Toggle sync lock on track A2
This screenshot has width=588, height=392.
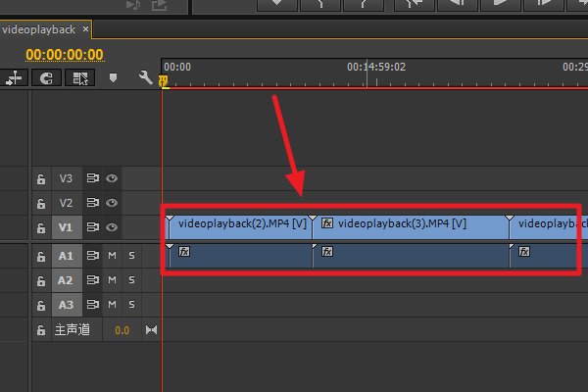click(x=93, y=280)
